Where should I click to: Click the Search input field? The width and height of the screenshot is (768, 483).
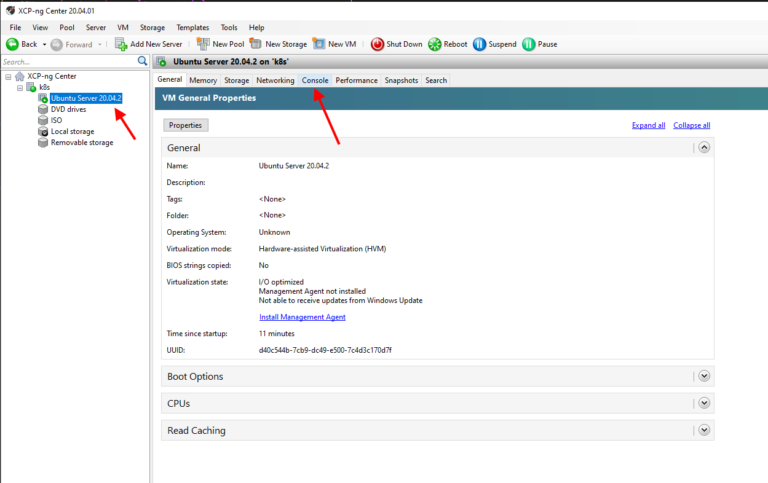[68, 62]
